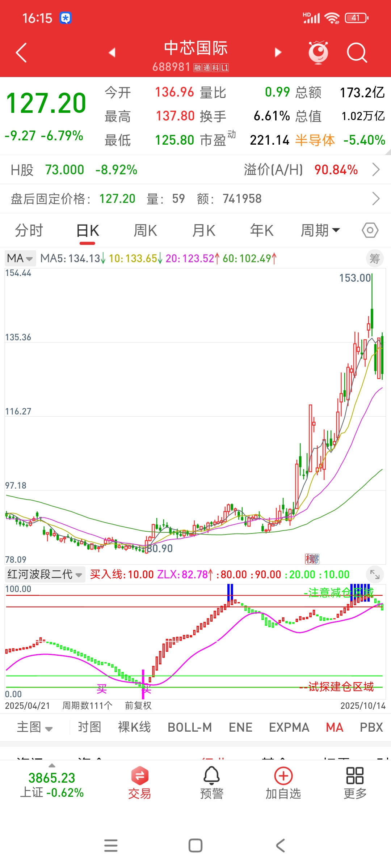391x868 pixels.
Task: Tap the 筹 chip distribution button
Action: coord(375,259)
